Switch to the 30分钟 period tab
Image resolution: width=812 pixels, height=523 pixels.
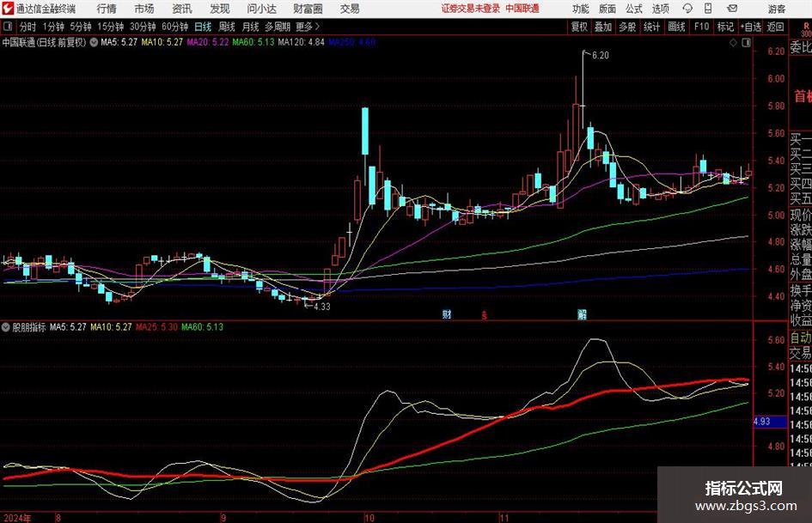tap(143, 27)
